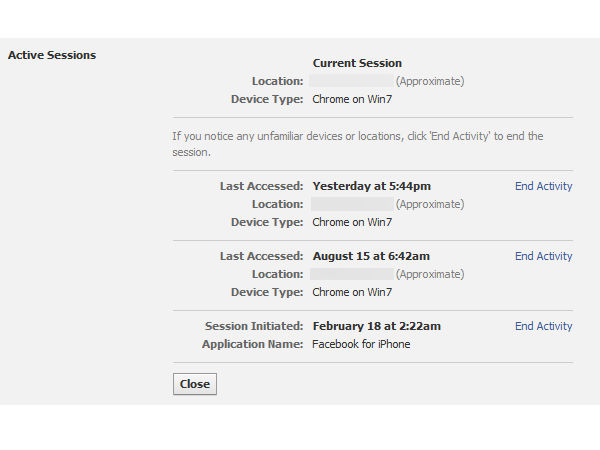Image resolution: width=600 pixels, height=450 pixels.
Task: Click blurred location of yesterday's session
Action: point(351,204)
